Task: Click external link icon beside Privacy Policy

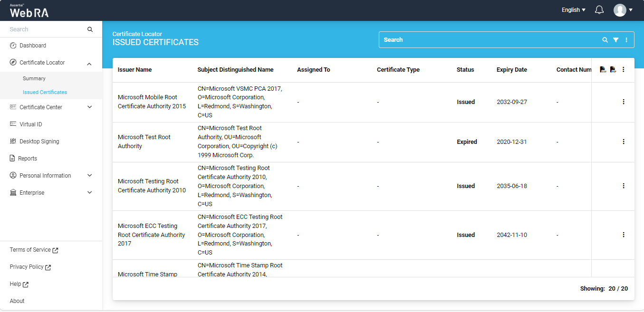Action: [48, 267]
